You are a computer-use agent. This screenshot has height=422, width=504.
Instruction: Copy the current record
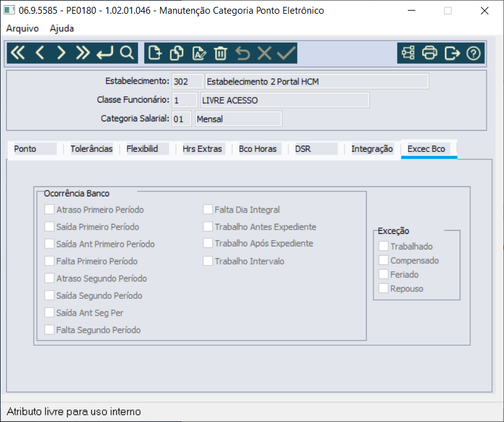tap(177, 53)
